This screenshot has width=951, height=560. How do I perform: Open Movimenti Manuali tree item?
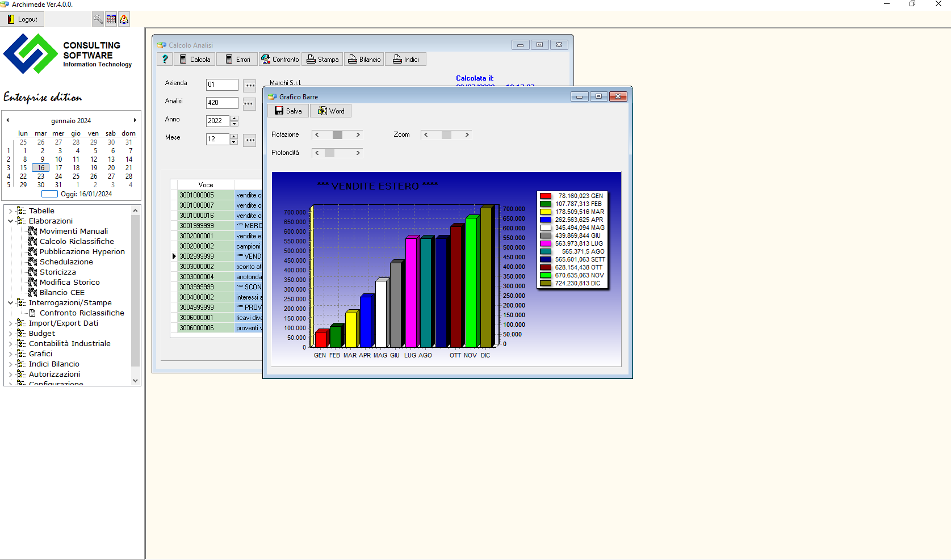click(x=74, y=231)
